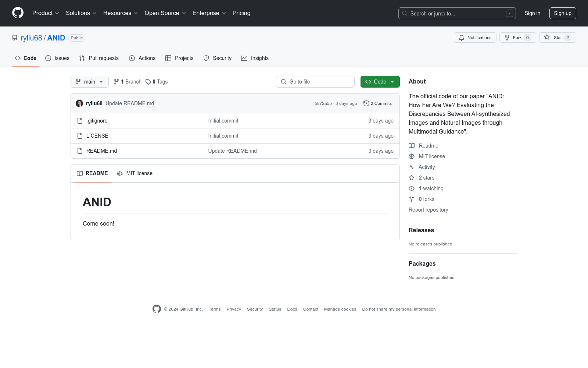588x368 pixels.
Task: Click the pulse icon beside Activity
Action: pyautogui.click(x=412, y=167)
